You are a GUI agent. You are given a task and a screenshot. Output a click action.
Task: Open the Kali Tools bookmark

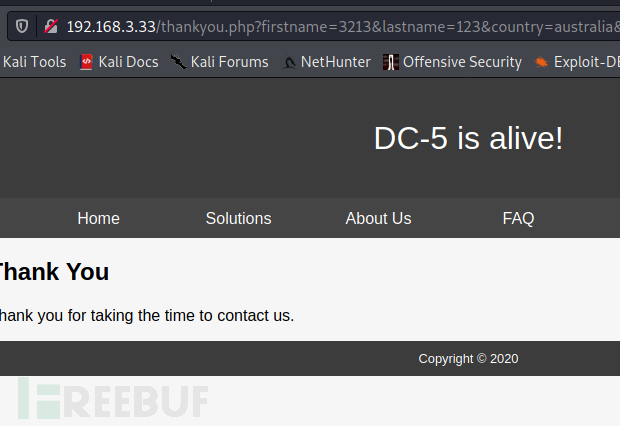pyautogui.click(x=34, y=62)
